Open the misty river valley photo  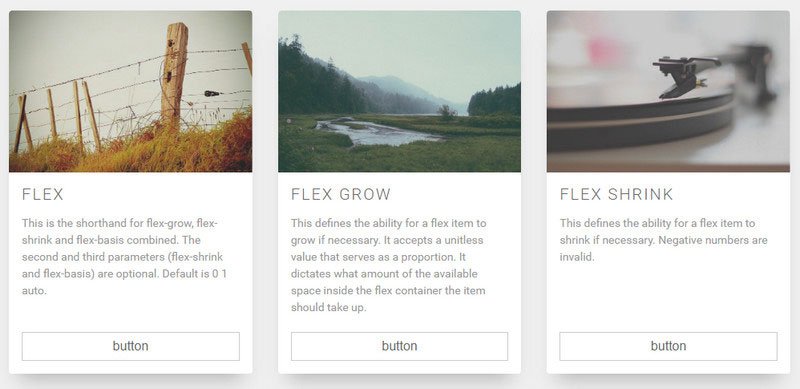399,91
